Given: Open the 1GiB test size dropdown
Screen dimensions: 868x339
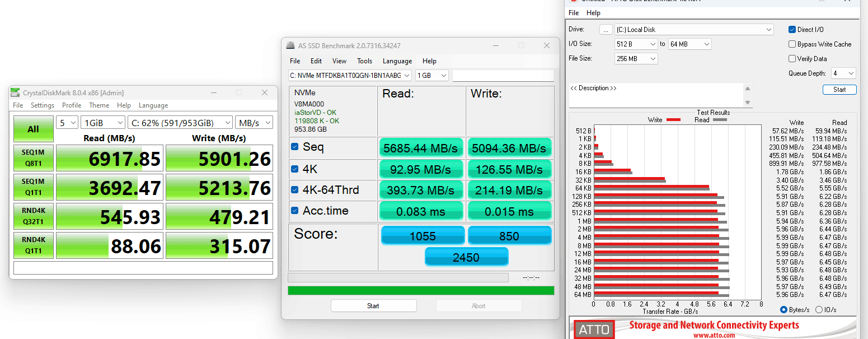Looking at the screenshot, I should pos(103,123).
